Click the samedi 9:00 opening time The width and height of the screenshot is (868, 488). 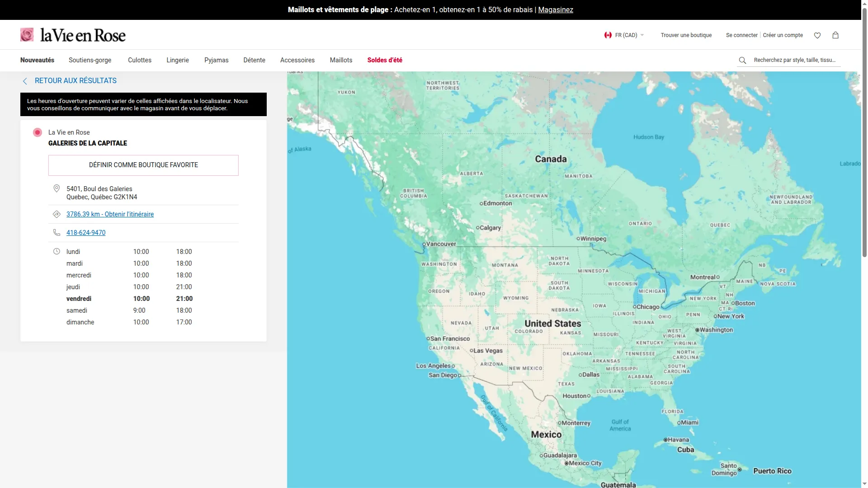(139, 310)
